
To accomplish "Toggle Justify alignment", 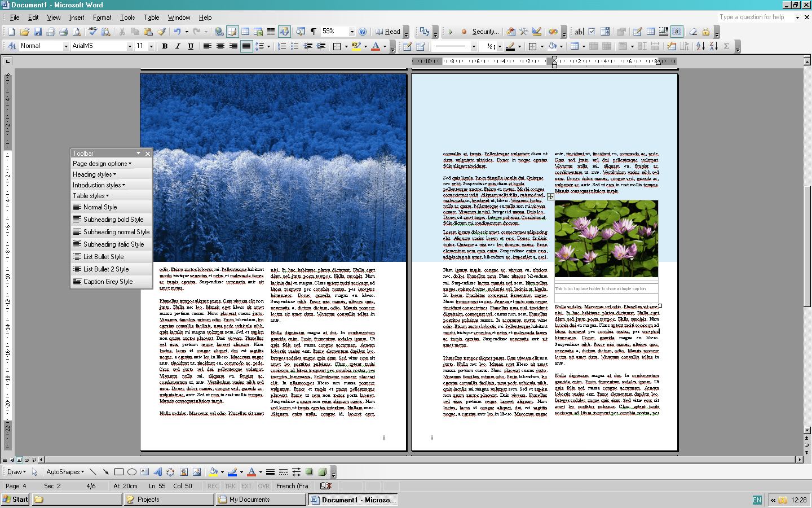I will tap(246, 46).
